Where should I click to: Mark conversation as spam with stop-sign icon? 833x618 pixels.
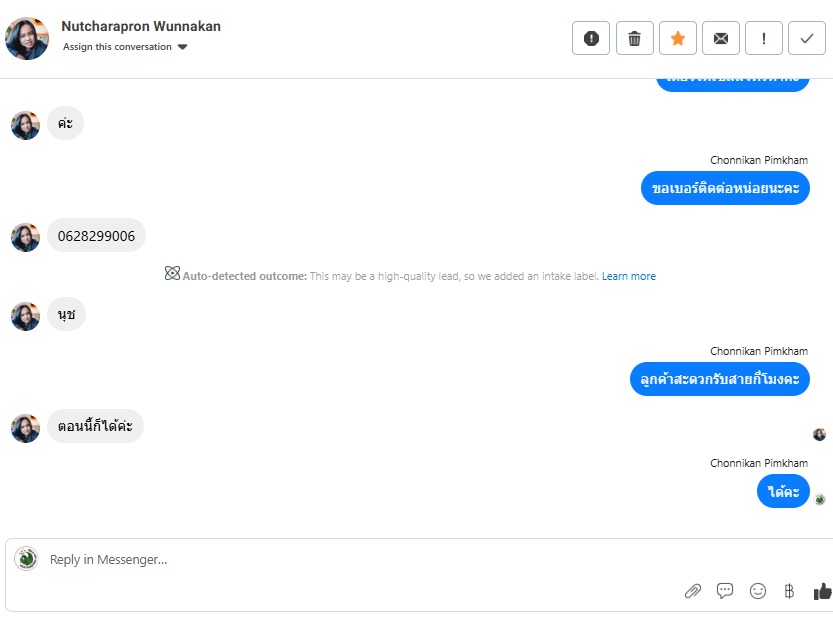click(x=591, y=38)
